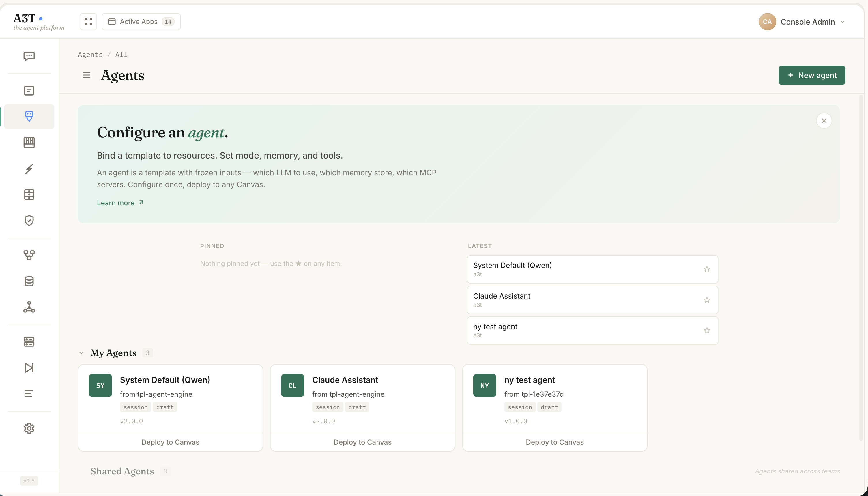
Task: Pin System Default (Qwen) with its star
Action: tap(707, 269)
